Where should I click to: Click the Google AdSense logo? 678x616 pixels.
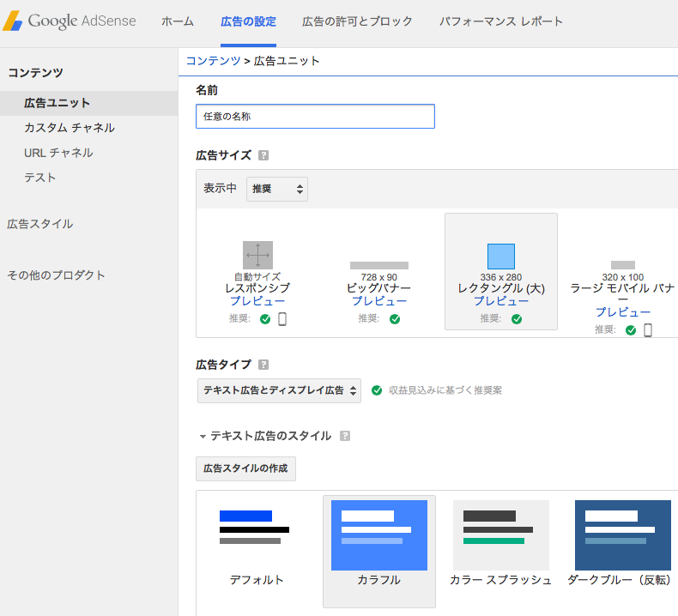coord(70,21)
